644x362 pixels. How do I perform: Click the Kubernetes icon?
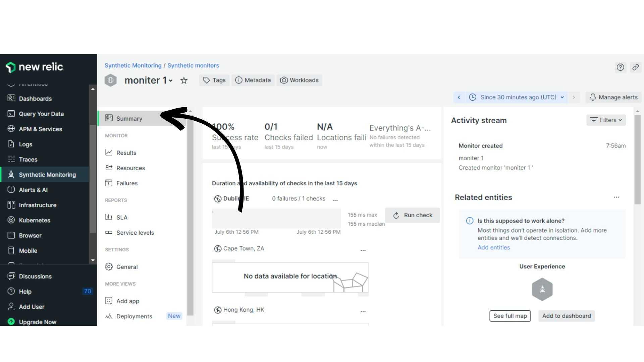(11, 220)
